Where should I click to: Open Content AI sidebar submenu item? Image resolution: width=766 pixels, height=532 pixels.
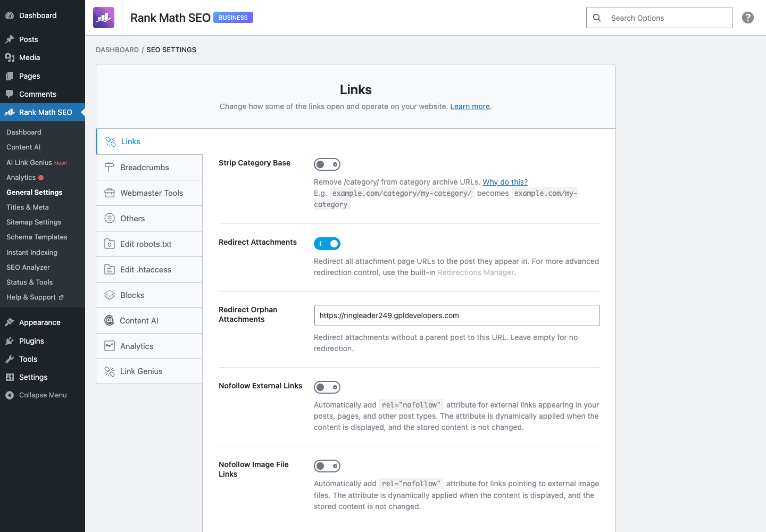click(23, 147)
